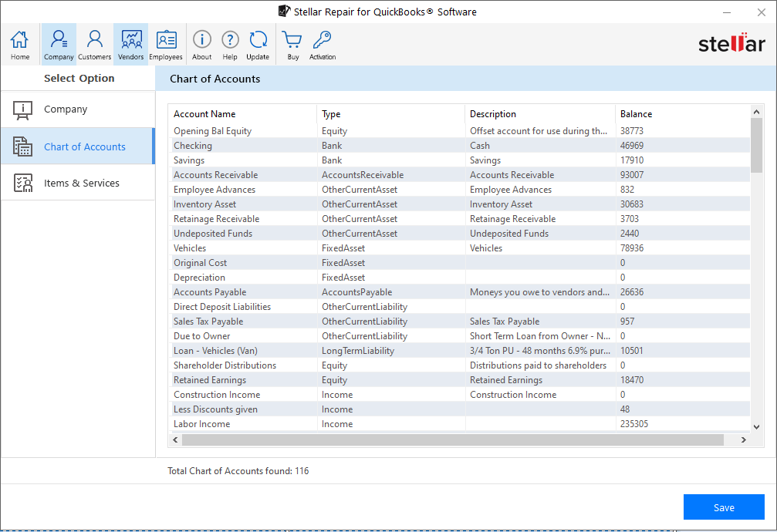The width and height of the screenshot is (777, 532).
Task: Select the Opening Bal Equity row
Action: (x=459, y=131)
